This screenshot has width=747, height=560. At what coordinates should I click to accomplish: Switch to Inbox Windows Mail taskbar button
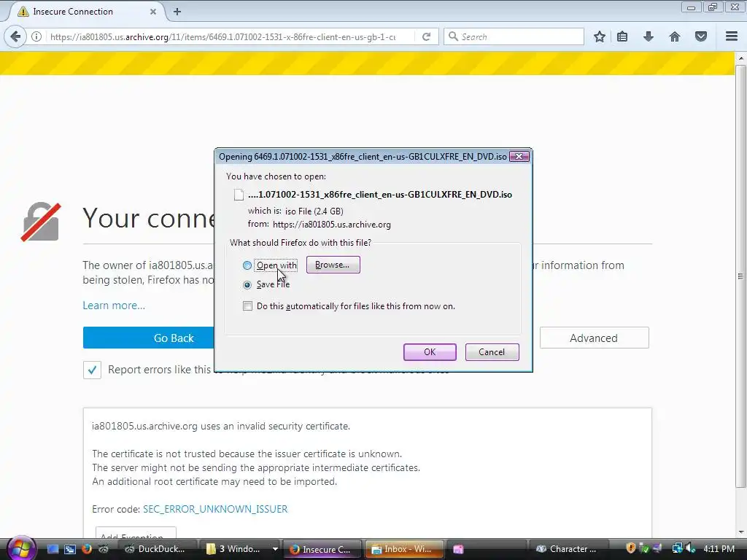[404, 549]
